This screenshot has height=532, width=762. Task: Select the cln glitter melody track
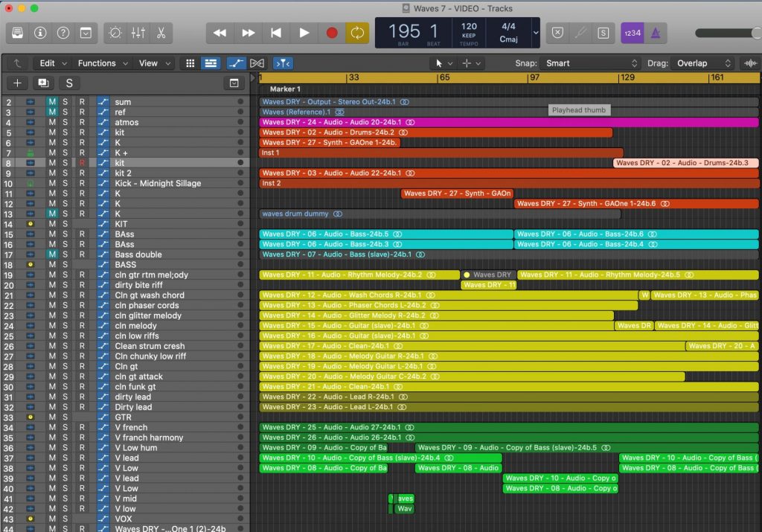click(148, 315)
